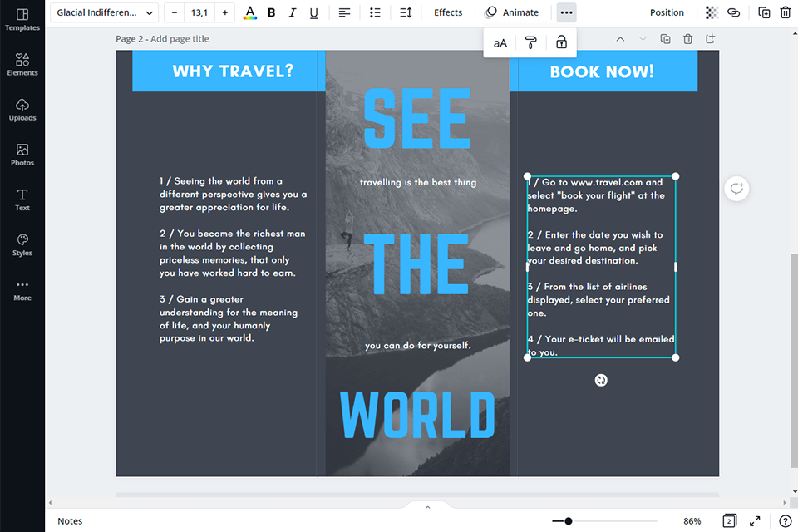The height and width of the screenshot is (532, 798).
Task: Open the Glacial Indifference font dropdown
Action: tap(103, 12)
